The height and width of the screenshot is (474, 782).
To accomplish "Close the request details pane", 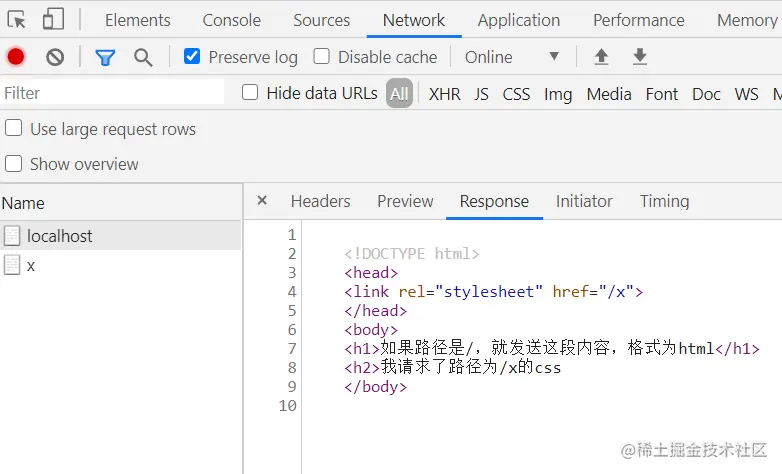I will (x=262, y=200).
